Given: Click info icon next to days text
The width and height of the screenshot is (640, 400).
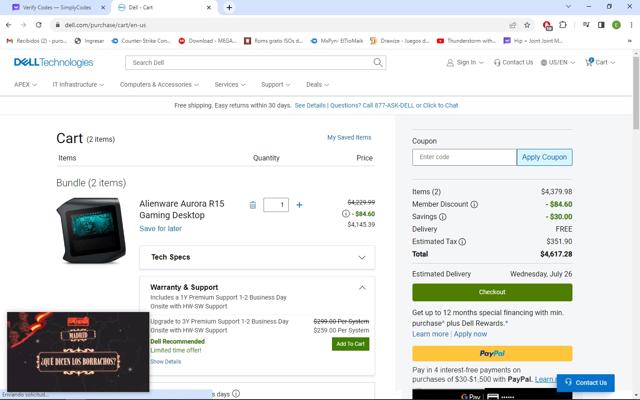Looking at the screenshot, I should (x=236, y=393).
